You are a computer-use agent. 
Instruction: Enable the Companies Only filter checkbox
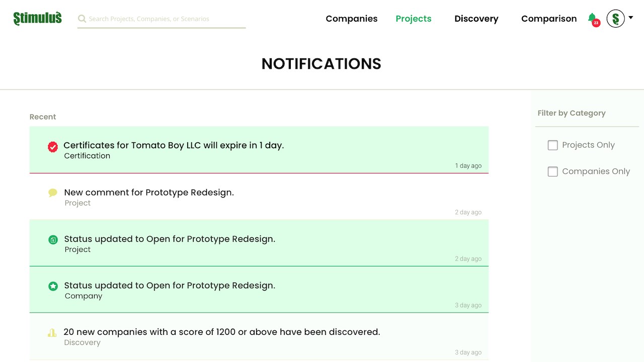(552, 171)
